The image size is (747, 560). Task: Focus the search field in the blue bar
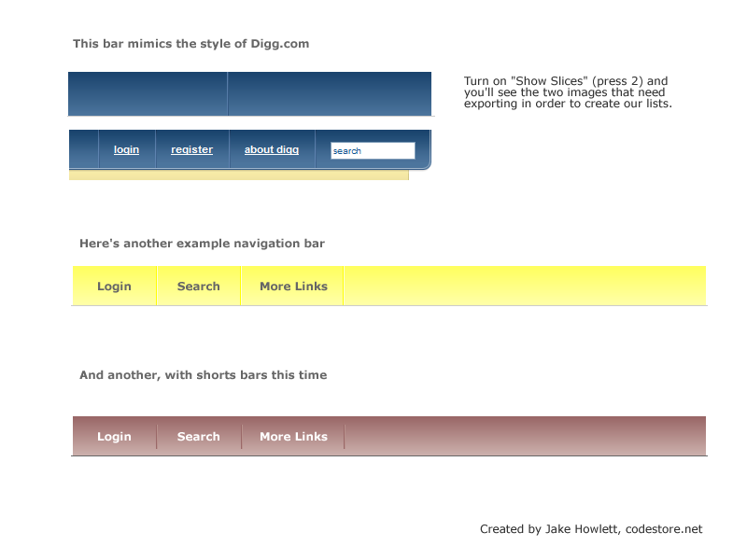[373, 150]
